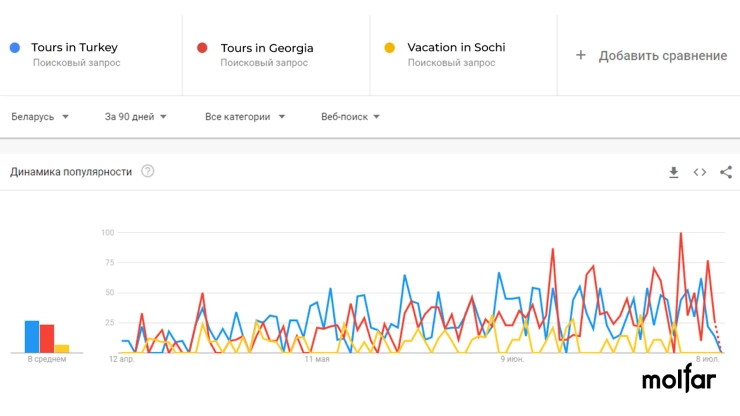Select the Vacation in Sochi search term

point(456,47)
